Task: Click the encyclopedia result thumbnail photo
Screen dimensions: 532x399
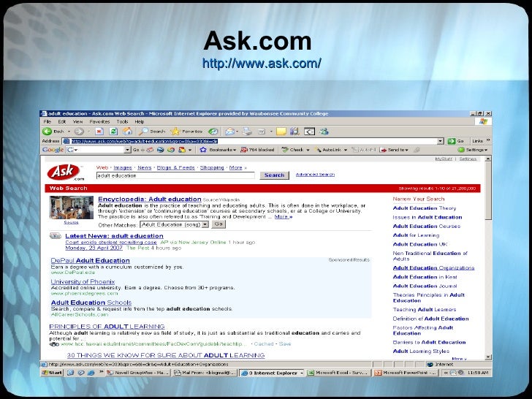Action: point(72,208)
